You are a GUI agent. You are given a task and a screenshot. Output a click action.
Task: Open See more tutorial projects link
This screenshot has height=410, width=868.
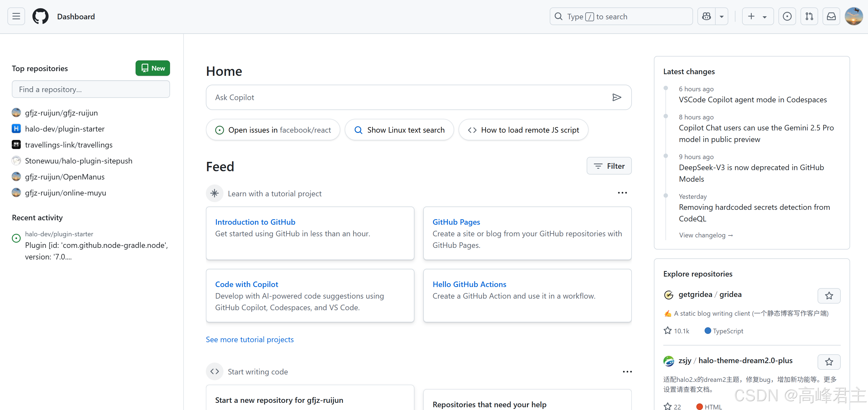[x=250, y=339]
